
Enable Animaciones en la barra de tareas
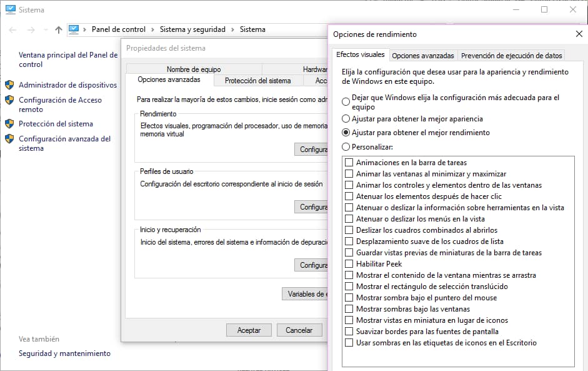[349, 163]
